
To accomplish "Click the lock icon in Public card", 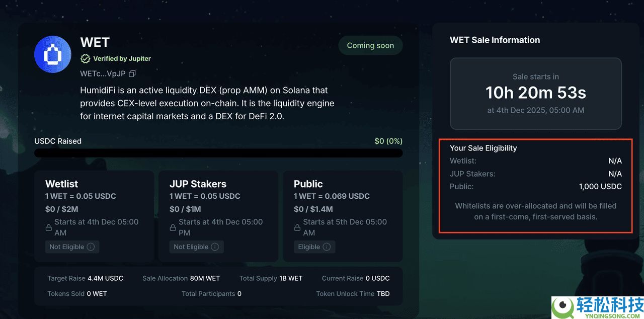I will [x=297, y=227].
